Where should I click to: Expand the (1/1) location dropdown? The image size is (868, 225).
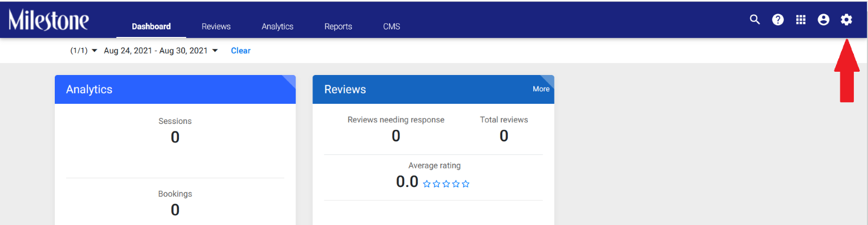point(84,51)
